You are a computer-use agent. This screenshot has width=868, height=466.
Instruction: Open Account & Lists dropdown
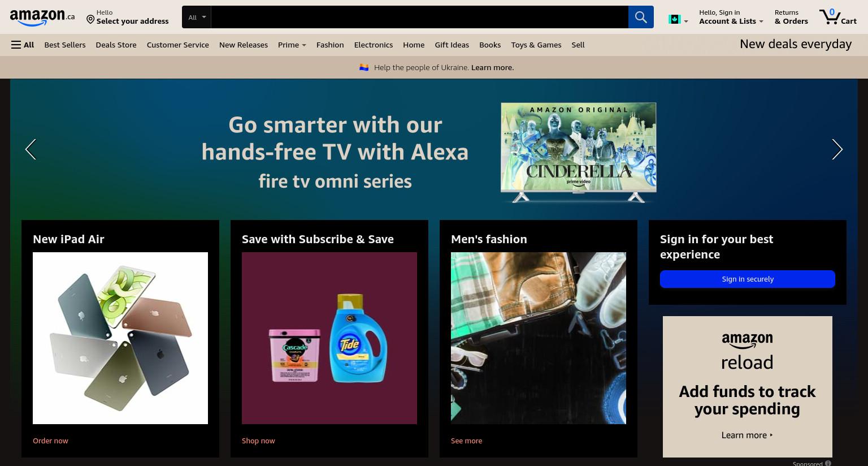coord(731,17)
